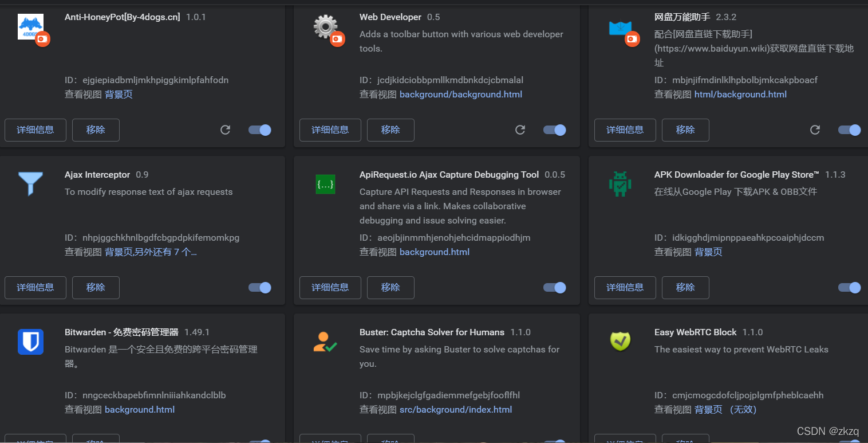
Task: Click the Anti-HoneyPot extension icon
Action: click(x=30, y=26)
